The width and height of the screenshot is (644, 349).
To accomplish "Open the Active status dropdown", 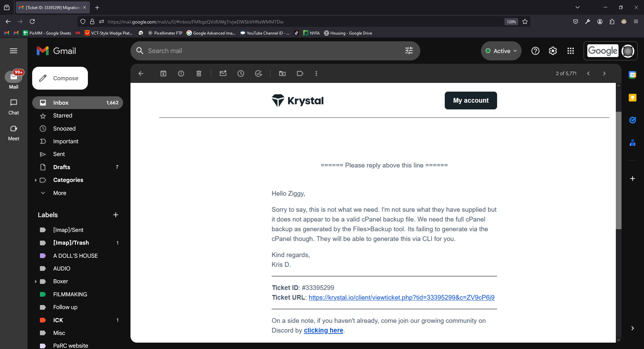I will coord(501,51).
